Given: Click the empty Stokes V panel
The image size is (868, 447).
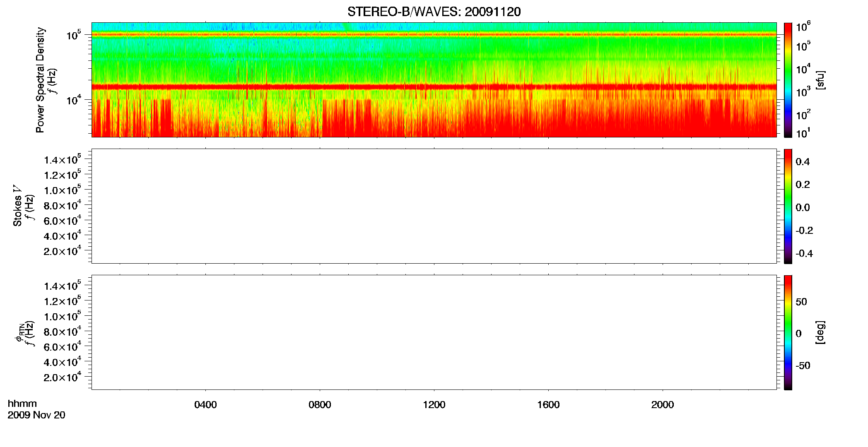Looking at the screenshot, I should [434, 206].
